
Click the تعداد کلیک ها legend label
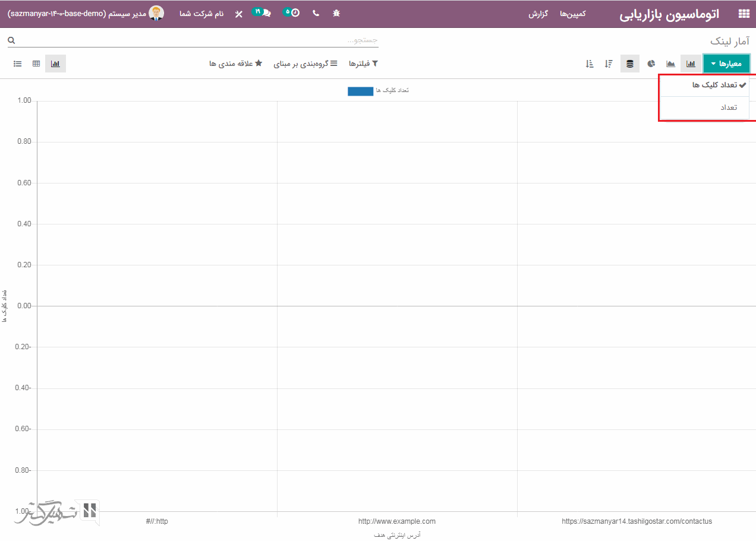pos(392,91)
